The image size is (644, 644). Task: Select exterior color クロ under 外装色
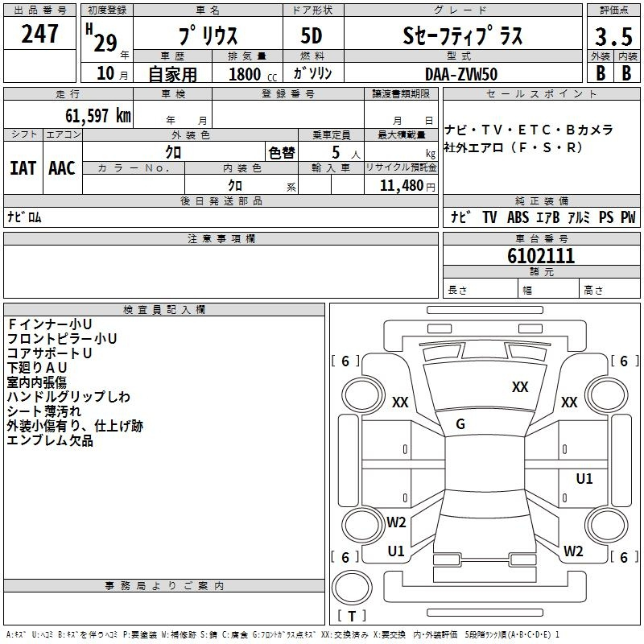click(173, 152)
